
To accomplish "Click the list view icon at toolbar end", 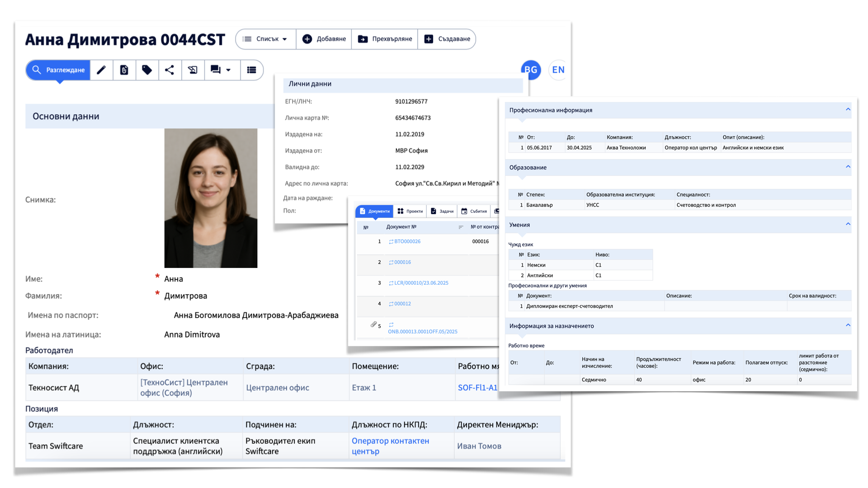I will [x=251, y=70].
